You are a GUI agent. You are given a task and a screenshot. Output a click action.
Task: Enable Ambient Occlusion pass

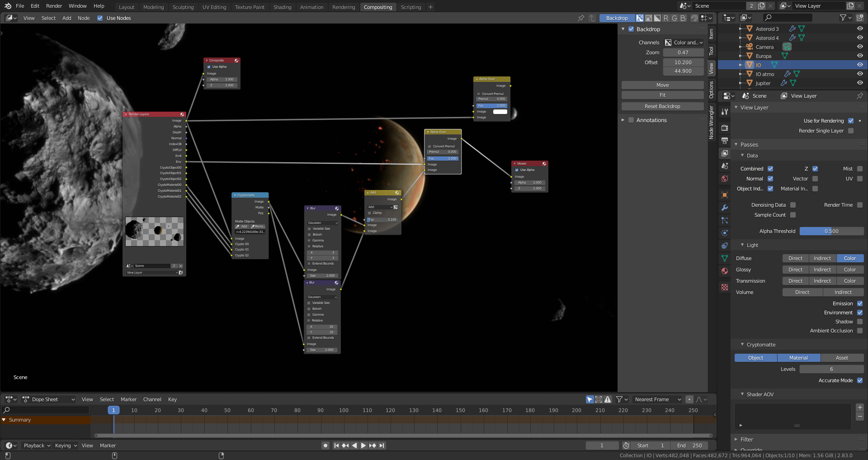(860, 331)
